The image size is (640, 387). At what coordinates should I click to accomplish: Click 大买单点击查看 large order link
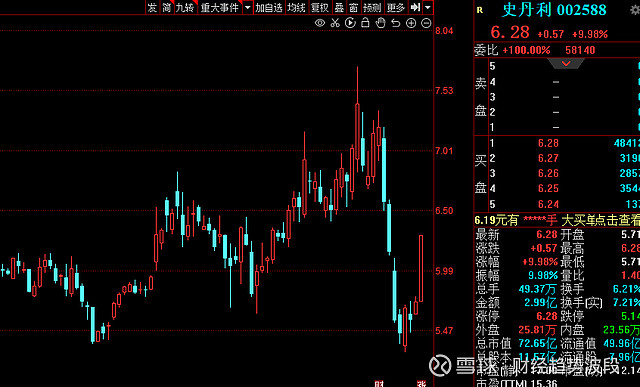point(600,221)
